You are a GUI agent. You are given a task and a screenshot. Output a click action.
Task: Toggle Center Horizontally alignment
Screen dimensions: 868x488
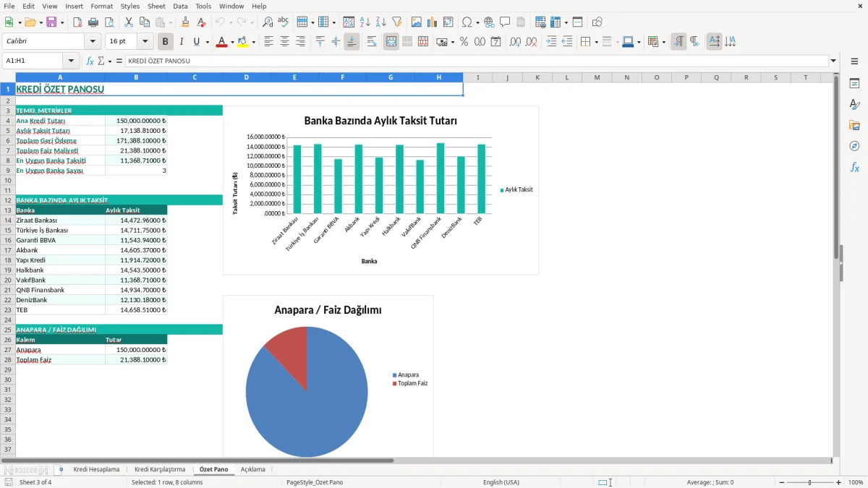click(x=284, y=42)
